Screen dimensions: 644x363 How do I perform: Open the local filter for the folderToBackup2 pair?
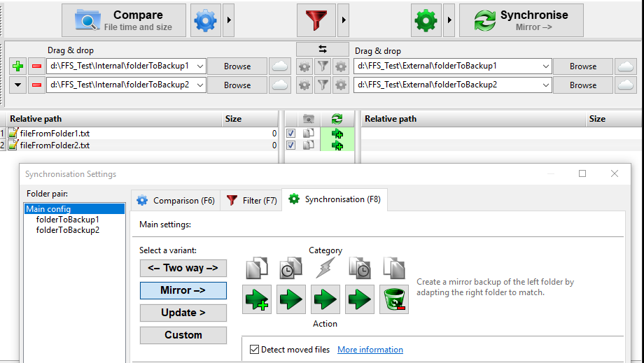(x=323, y=85)
